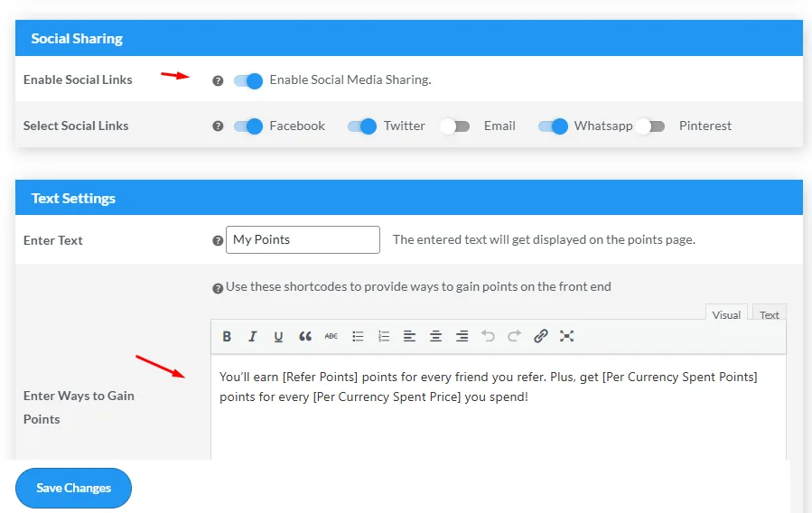Screen dimensions: 812x513
Task: Select the Select Social Links label
Action: coord(76,126)
